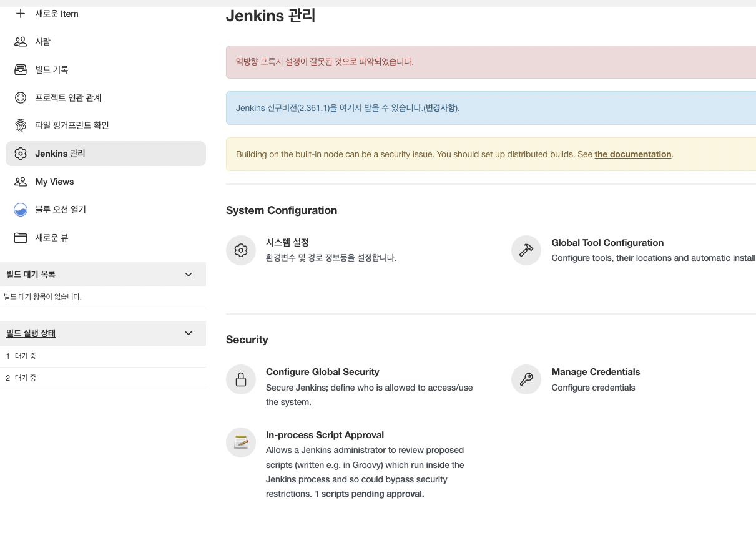Click the Blue Ocean wave icon
The width and height of the screenshot is (756, 533).
tap(21, 210)
